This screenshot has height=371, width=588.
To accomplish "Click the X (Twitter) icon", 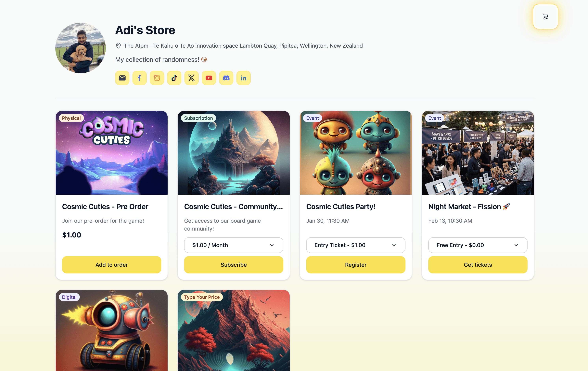I will 191,78.
